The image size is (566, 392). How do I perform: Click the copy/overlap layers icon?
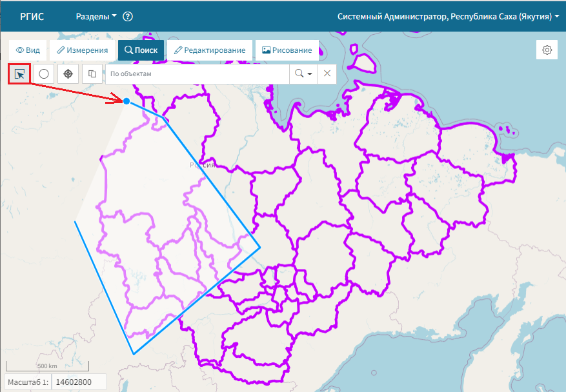(92, 73)
